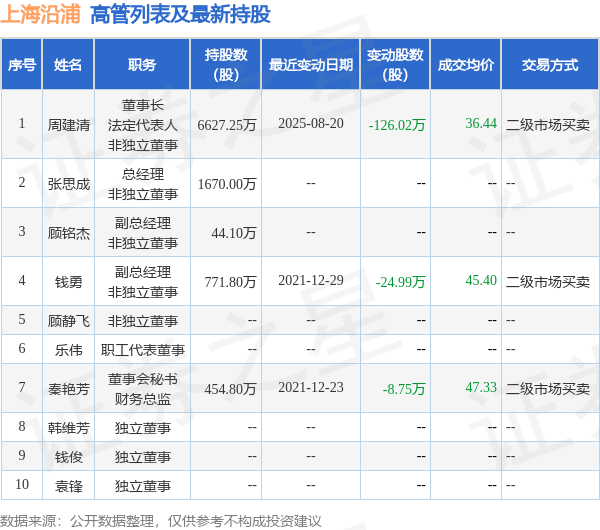Click the 数据来源 footer note
The width and height of the screenshot is (600, 530).
coord(160,521)
